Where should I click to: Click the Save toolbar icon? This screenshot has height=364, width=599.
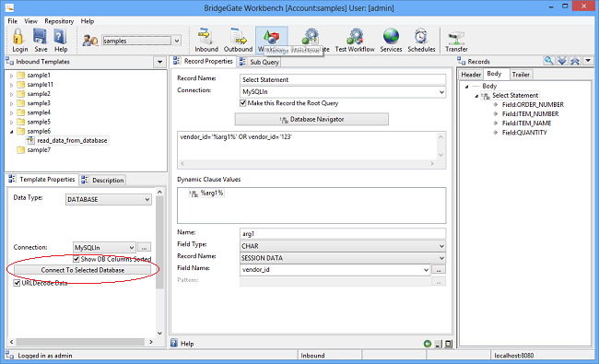click(41, 41)
